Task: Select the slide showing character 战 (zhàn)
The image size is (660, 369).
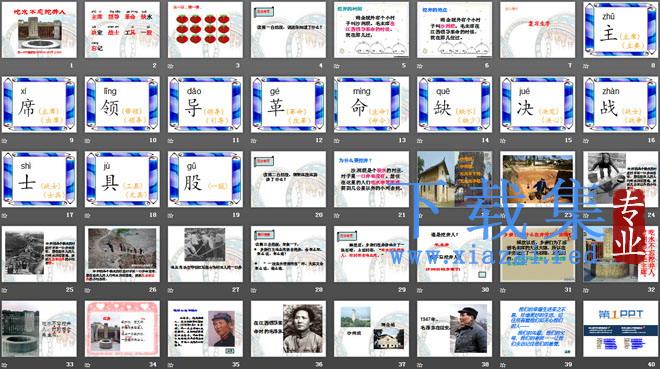Action: click(620, 105)
